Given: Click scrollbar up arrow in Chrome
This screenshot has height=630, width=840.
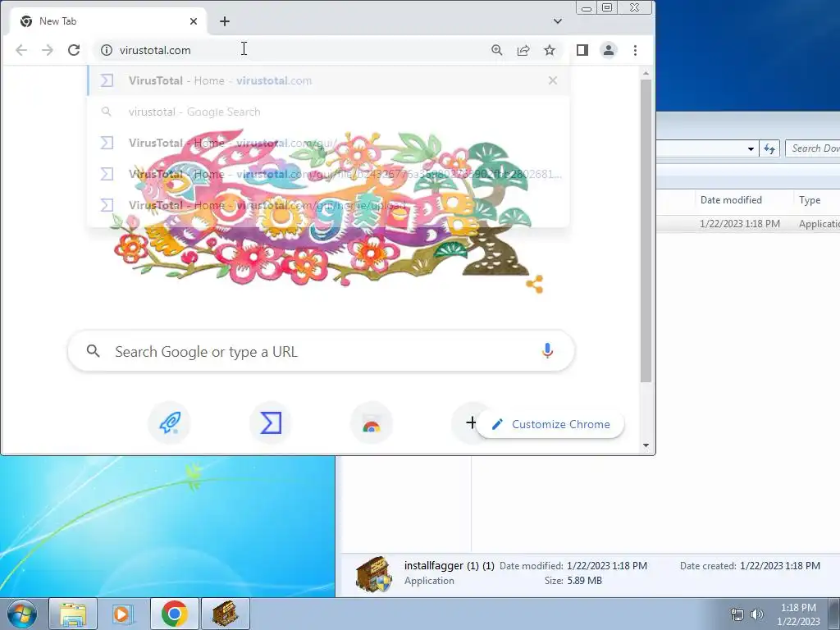Looking at the screenshot, I should coord(646,73).
